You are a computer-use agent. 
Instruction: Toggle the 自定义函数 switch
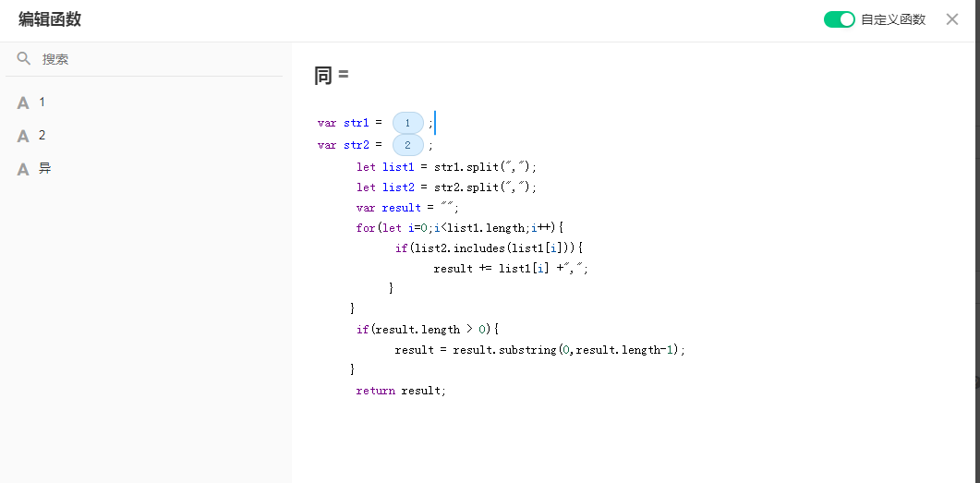pos(839,19)
